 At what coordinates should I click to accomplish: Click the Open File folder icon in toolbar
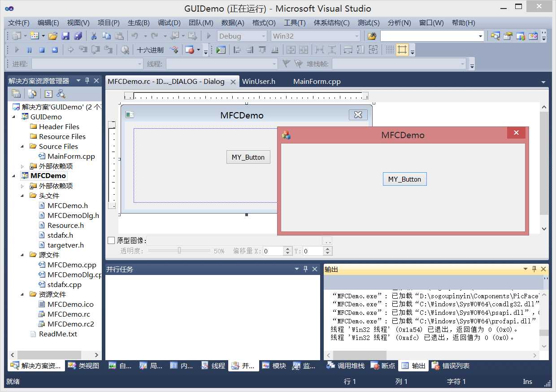53,36
